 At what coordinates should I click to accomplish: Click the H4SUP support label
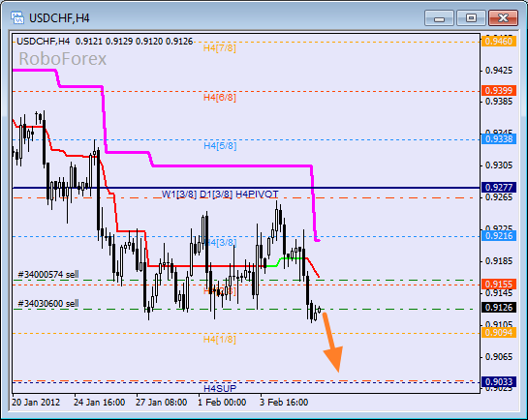pyautogui.click(x=220, y=388)
